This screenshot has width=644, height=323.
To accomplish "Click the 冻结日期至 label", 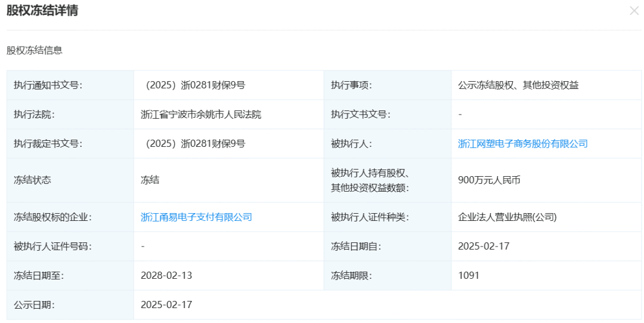I will [39, 275].
